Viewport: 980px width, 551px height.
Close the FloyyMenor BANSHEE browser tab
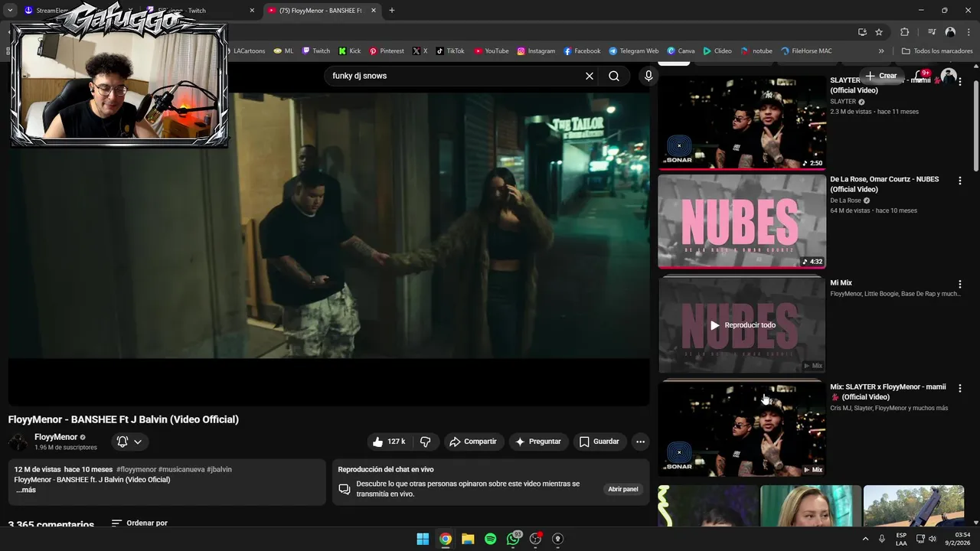[x=374, y=11]
